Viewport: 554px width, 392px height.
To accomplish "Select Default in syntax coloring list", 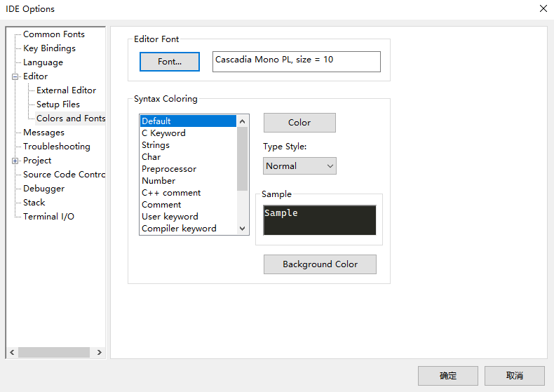I will [x=189, y=121].
